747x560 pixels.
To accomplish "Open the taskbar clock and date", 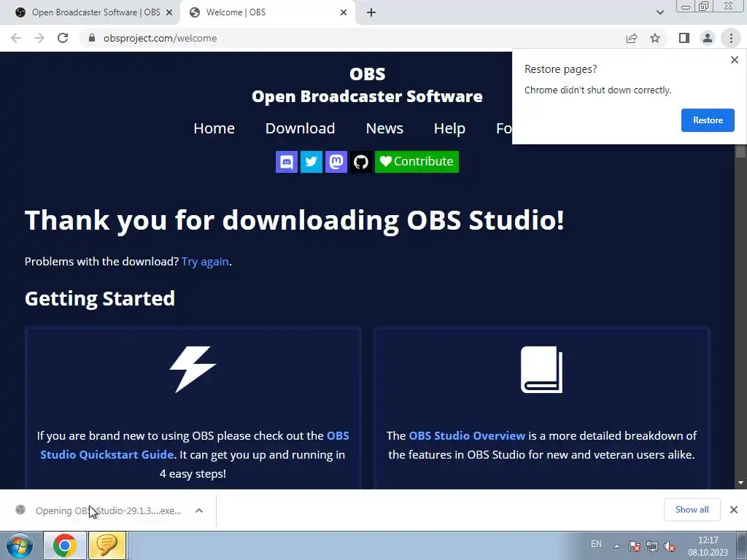I will [x=708, y=546].
